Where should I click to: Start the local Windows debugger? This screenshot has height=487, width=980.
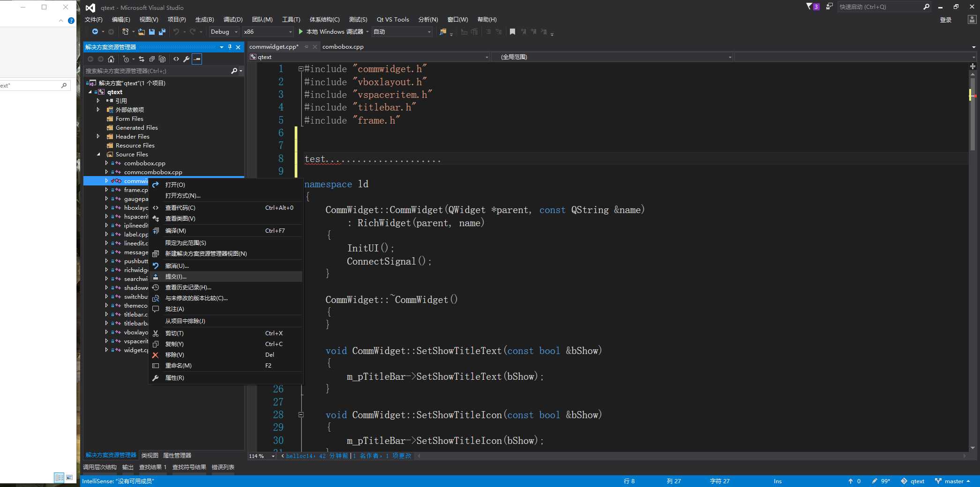pyautogui.click(x=331, y=32)
